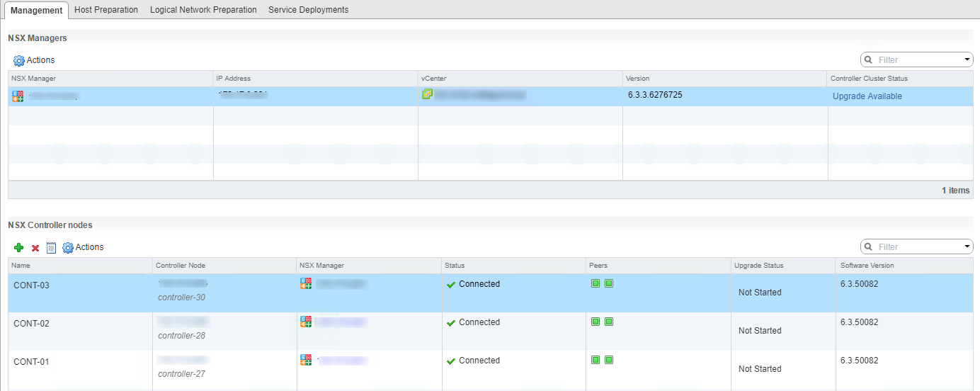Switch to the Host Preparation tab
980x391 pixels.
pyautogui.click(x=106, y=10)
